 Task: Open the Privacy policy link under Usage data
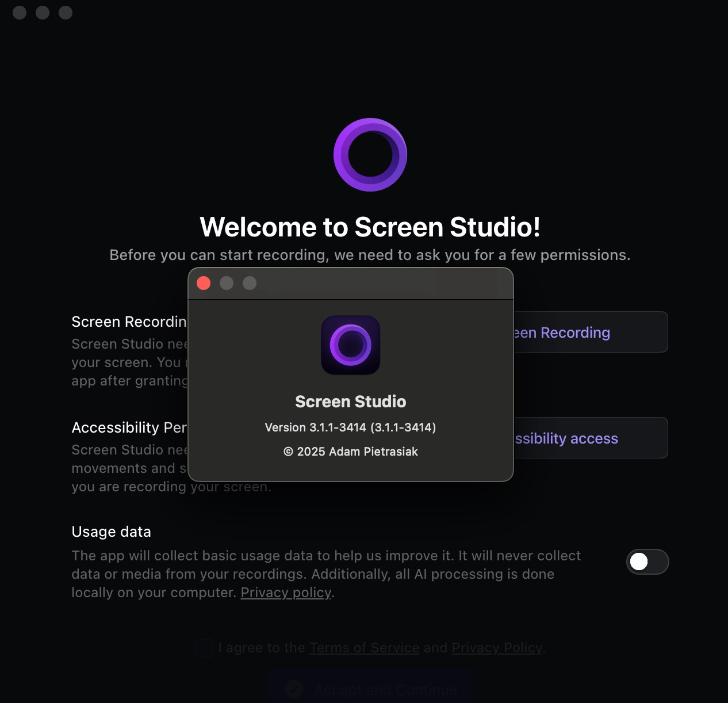[x=286, y=593]
